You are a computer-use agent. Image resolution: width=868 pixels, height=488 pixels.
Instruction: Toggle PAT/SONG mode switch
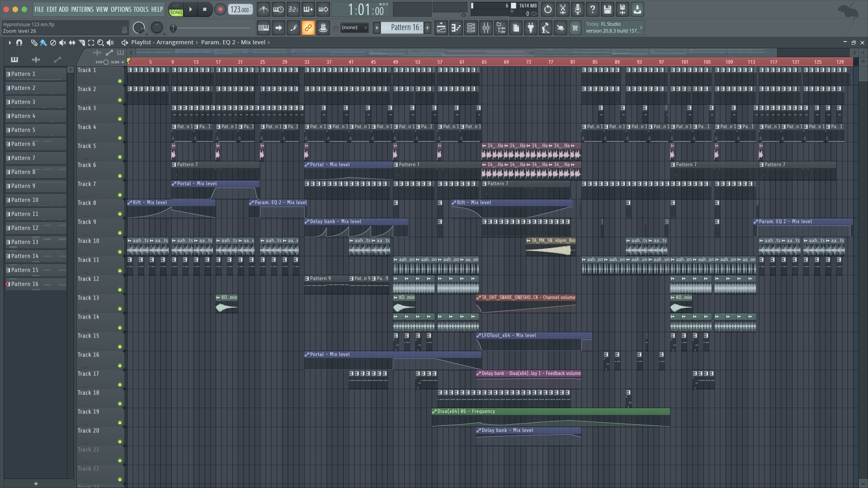176,9
